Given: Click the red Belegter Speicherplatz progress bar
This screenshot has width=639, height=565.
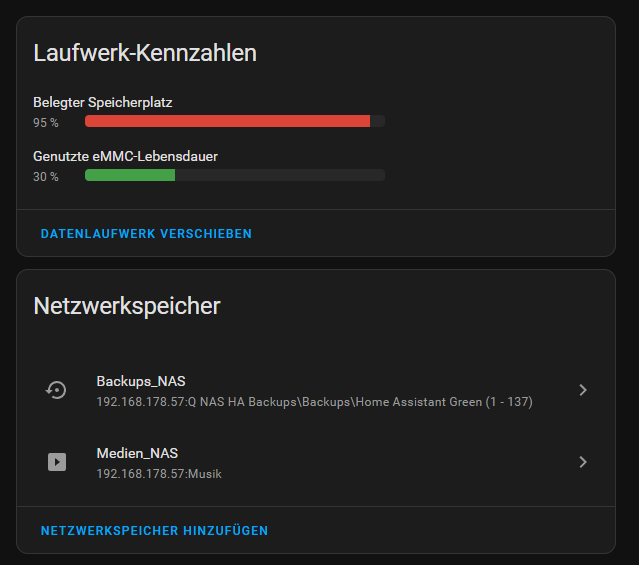Looking at the screenshot, I should pos(235,121).
